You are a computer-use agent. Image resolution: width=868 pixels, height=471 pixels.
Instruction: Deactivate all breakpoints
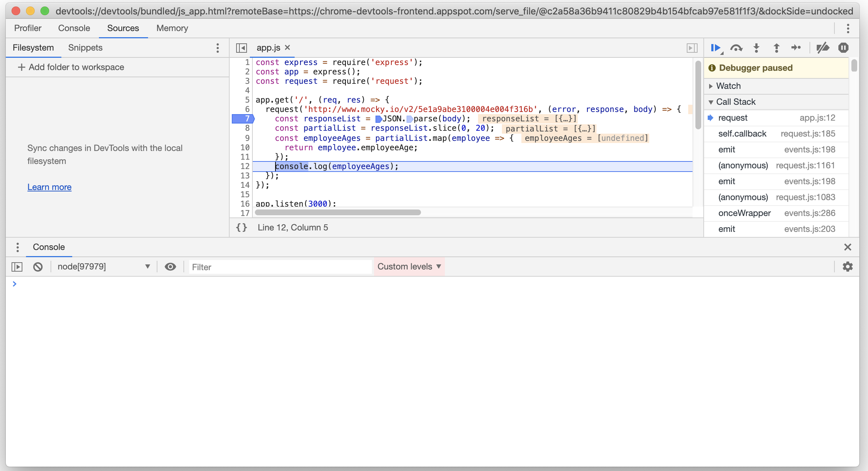pos(823,48)
